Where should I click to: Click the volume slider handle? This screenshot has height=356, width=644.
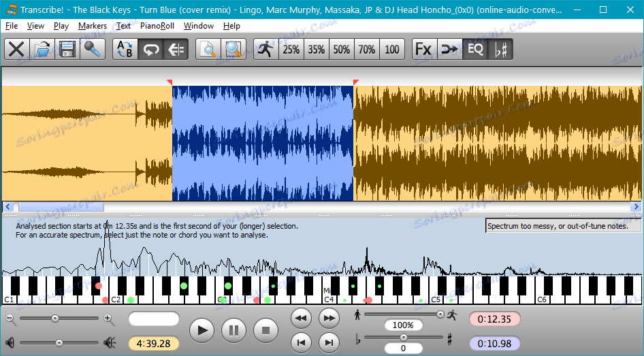pyautogui.click(x=59, y=342)
